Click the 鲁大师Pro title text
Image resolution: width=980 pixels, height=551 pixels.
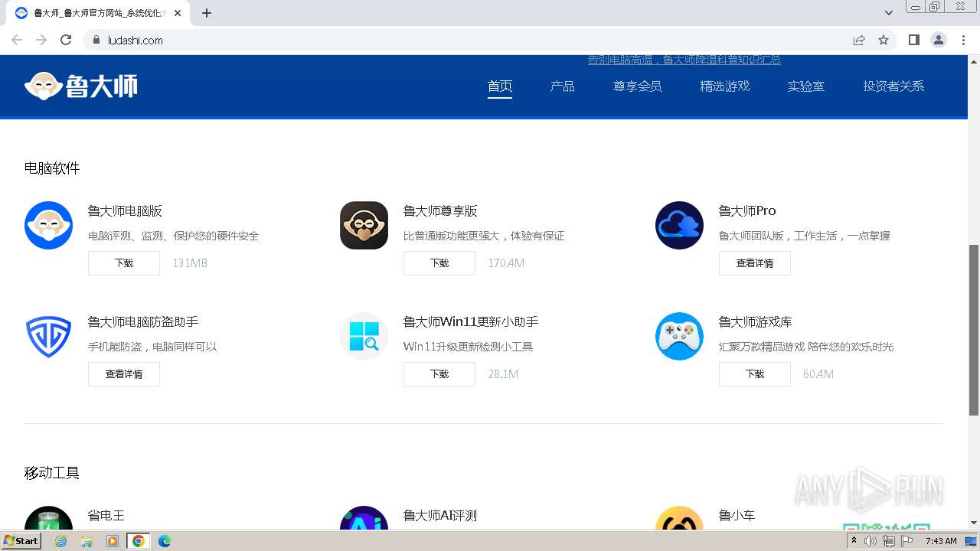(747, 210)
